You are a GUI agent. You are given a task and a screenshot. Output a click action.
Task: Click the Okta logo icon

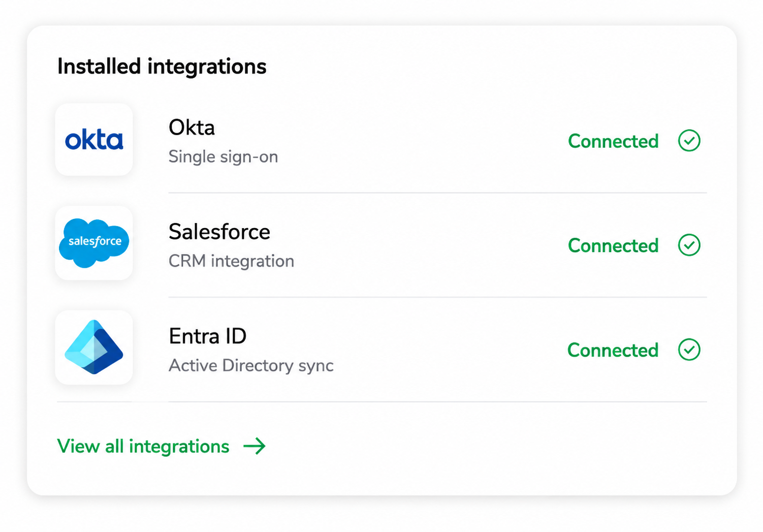(94, 140)
